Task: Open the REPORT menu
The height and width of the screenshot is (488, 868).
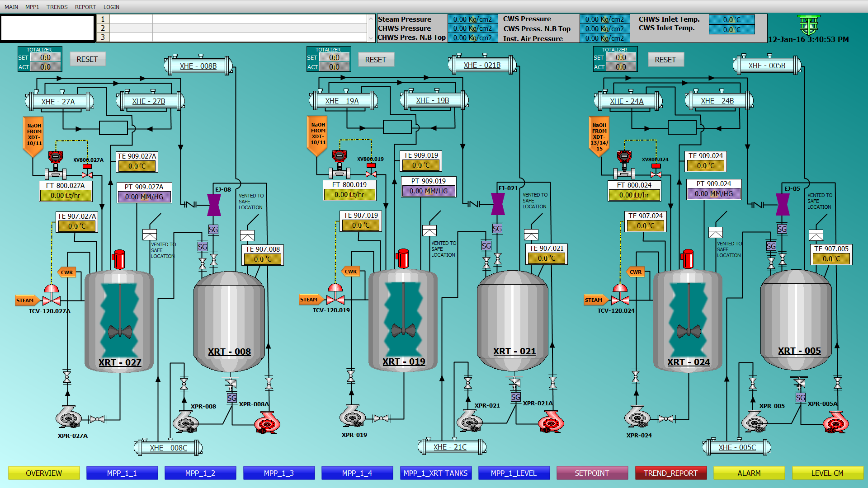Action: (85, 7)
